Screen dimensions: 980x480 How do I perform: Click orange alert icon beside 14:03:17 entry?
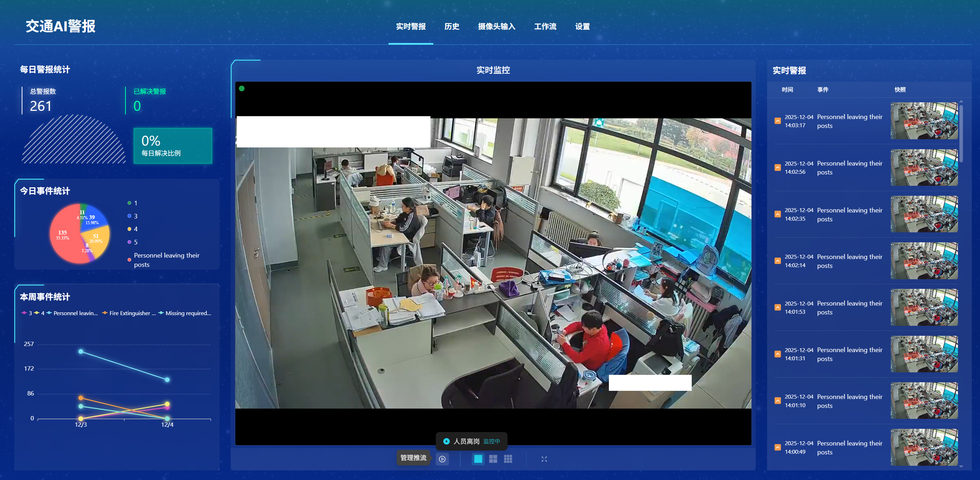tap(778, 121)
